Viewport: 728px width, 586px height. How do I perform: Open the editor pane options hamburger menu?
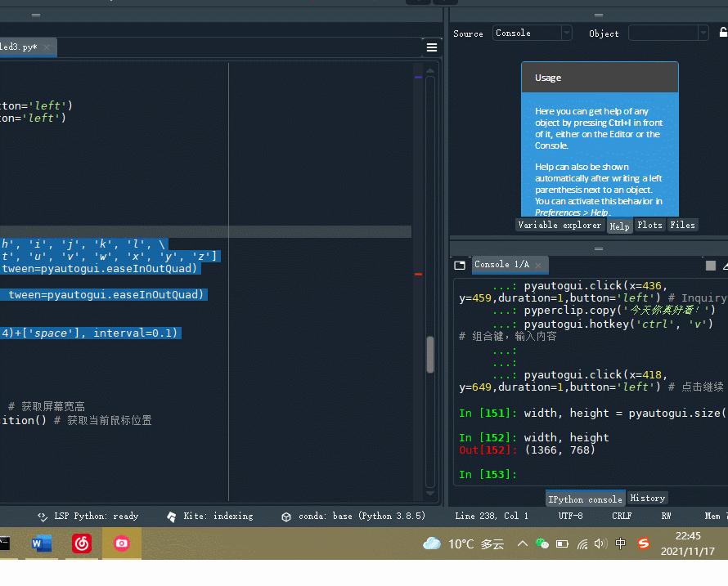pos(432,47)
